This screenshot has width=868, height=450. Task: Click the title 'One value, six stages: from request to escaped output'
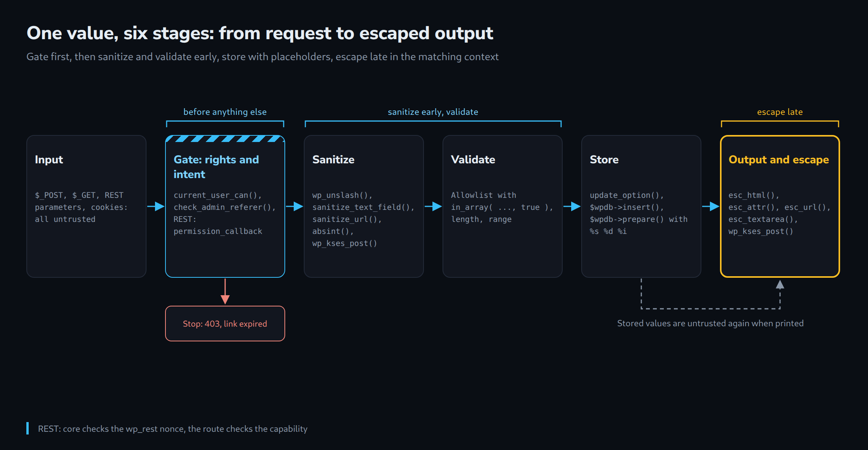click(260, 33)
